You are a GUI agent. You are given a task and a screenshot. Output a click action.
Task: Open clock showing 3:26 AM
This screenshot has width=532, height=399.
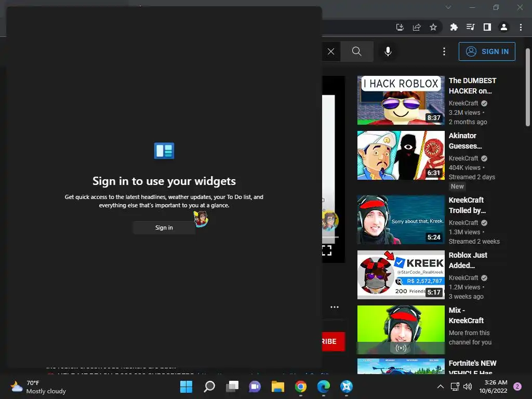[493, 387]
